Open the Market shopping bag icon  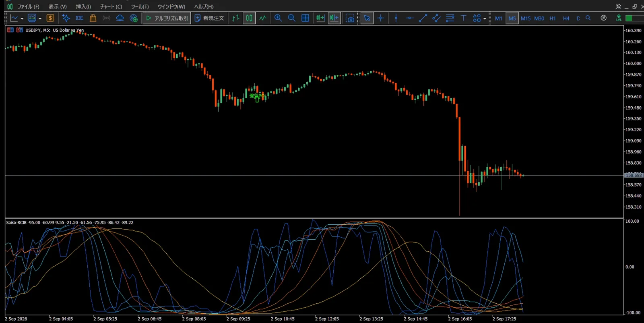[93, 18]
